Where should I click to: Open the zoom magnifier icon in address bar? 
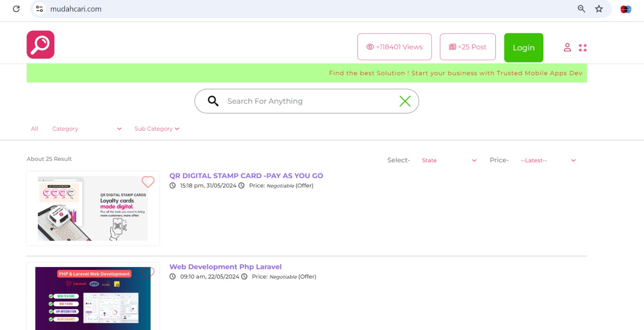point(581,9)
